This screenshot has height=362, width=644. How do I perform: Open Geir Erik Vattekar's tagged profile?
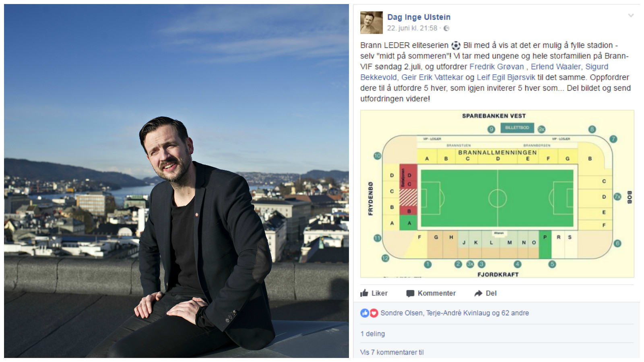click(432, 77)
